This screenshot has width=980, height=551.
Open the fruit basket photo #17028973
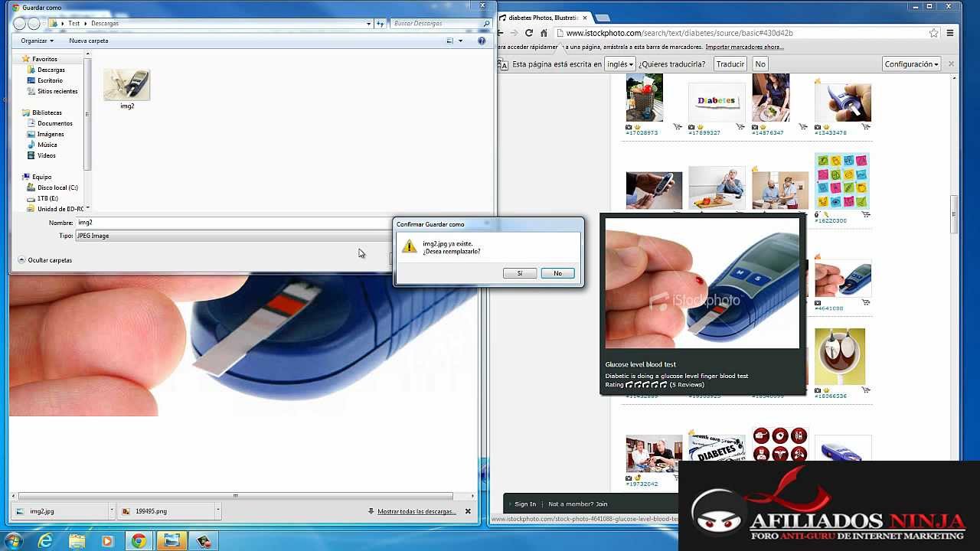[644, 98]
